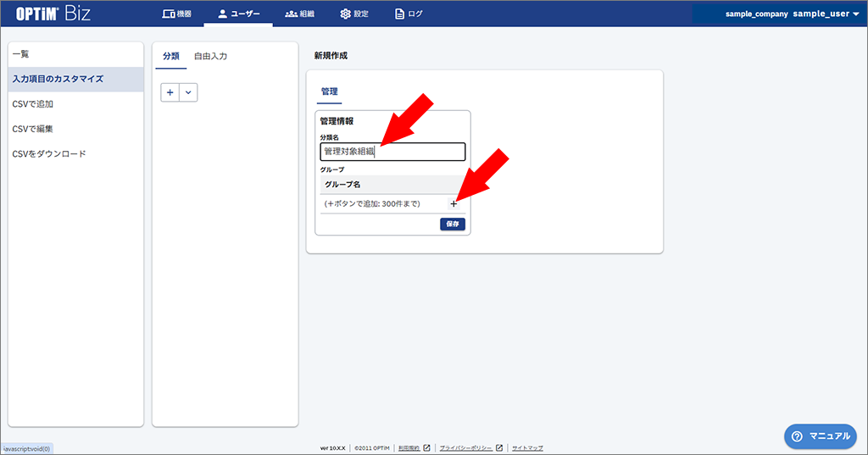Expand the sample_user account dropdown
Viewport: 868px width, 455px height.
[826, 14]
